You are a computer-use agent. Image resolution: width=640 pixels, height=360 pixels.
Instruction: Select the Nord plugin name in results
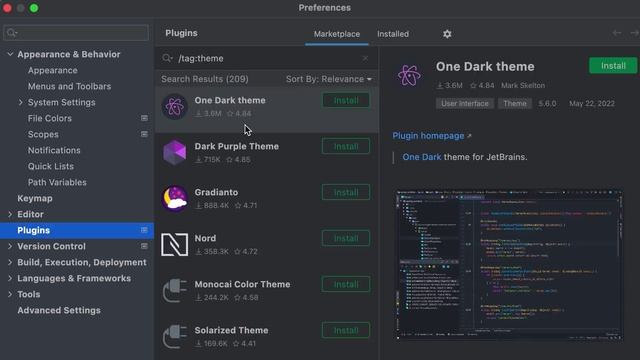click(x=205, y=238)
